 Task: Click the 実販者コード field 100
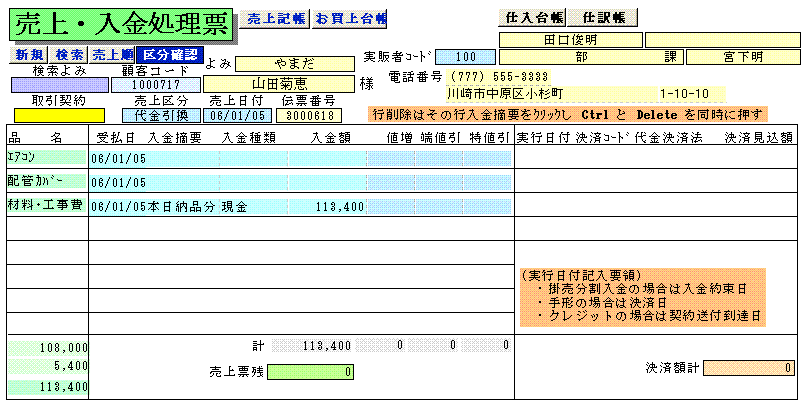click(x=466, y=57)
